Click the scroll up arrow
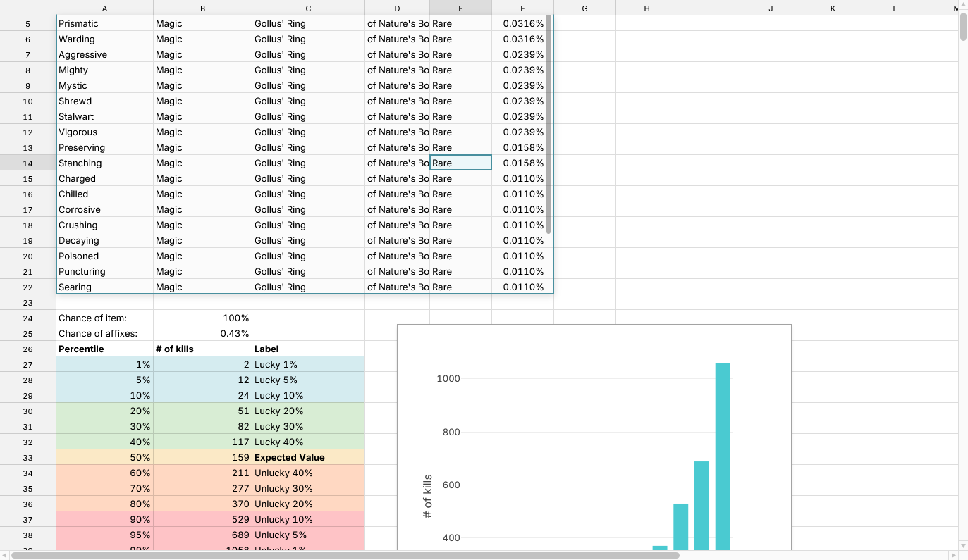 [963, 6]
